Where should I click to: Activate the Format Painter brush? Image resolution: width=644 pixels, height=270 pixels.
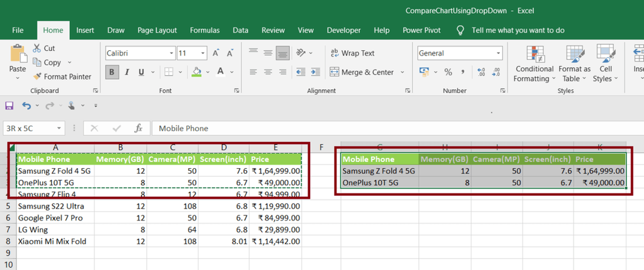pos(62,77)
